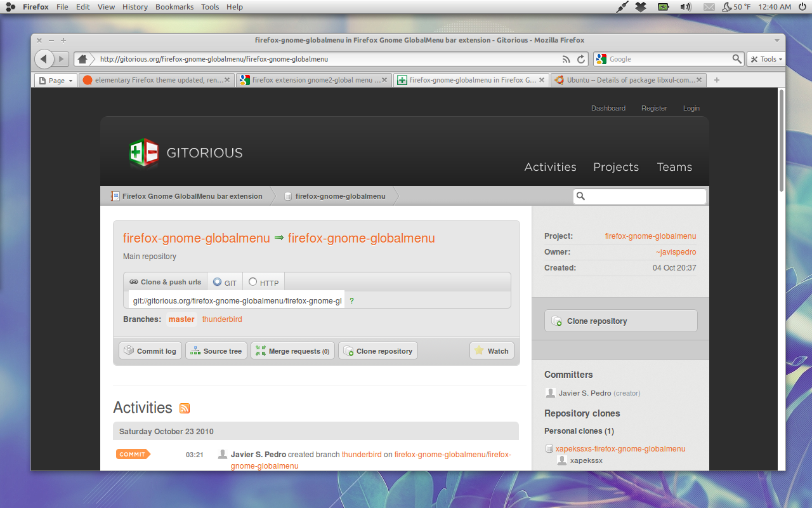Close the Ubuntu package details tab
Viewport: 812px width, 508px height.
click(x=700, y=80)
